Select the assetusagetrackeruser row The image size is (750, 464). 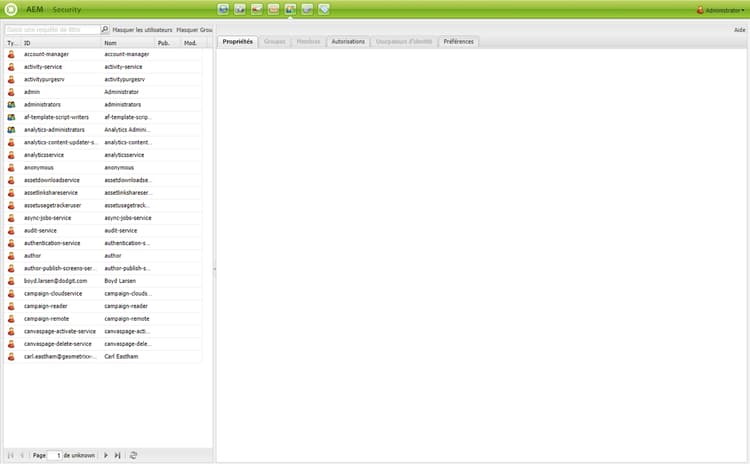click(103, 205)
